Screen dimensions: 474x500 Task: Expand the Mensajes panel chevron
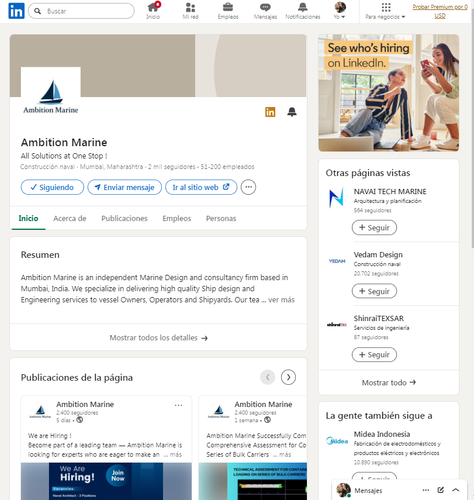click(455, 490)
